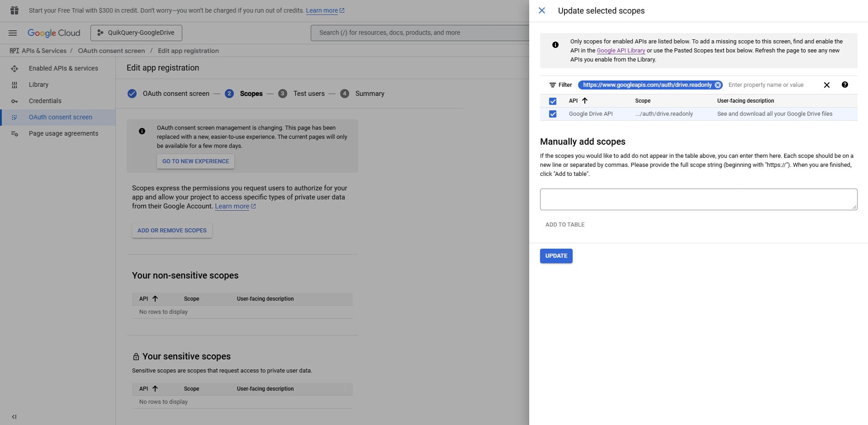Click the Filter icon in scopes panel
This screenshot has height=425, width=868.
(553, 85)
